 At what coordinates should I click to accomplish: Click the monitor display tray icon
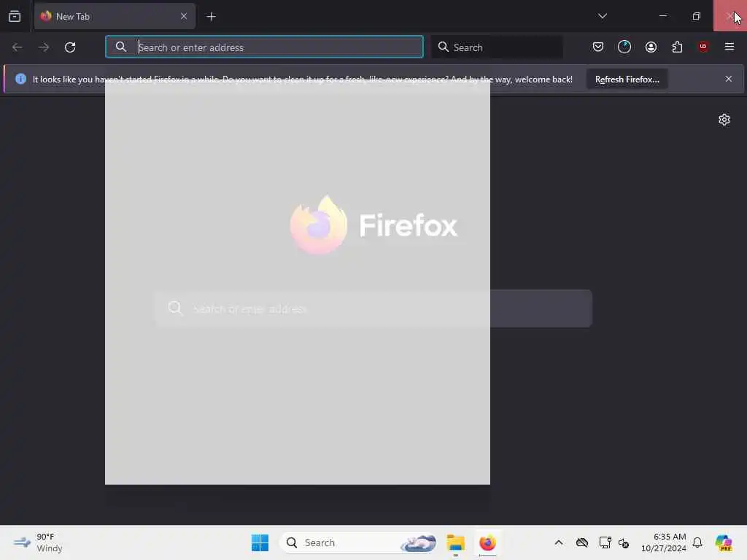coord(605,542)
